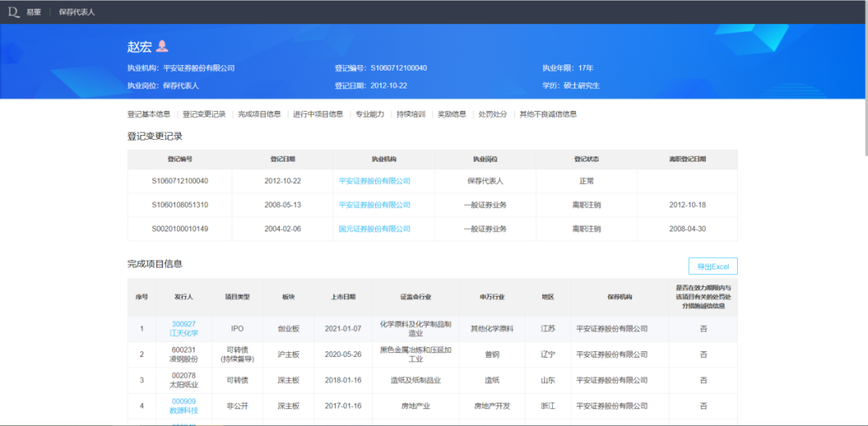This screenshot has width=868, height=426.
Task: Click the 其他化学原料 cell
Action: pos(492,329)
